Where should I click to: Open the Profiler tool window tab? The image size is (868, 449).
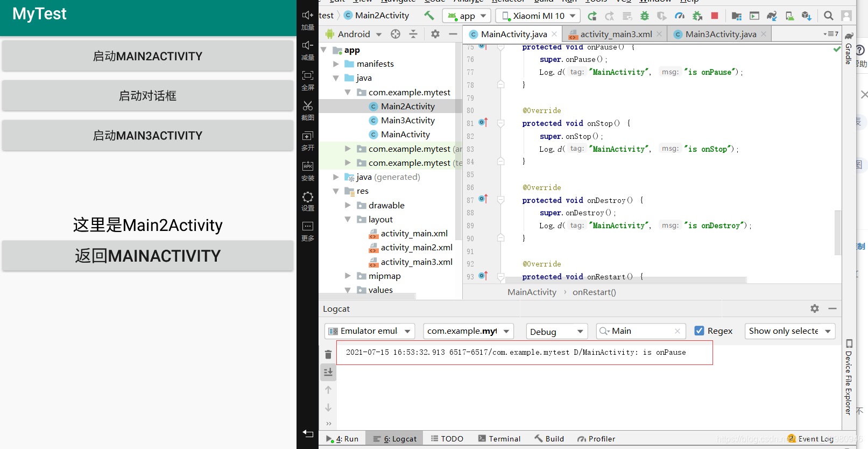pyautogui.click(x=596, y=439)
